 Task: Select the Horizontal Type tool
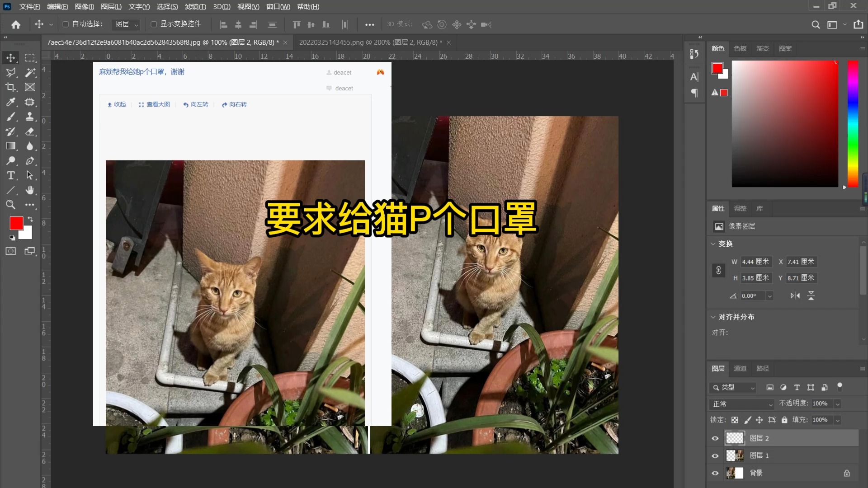[x=11, y=175]
